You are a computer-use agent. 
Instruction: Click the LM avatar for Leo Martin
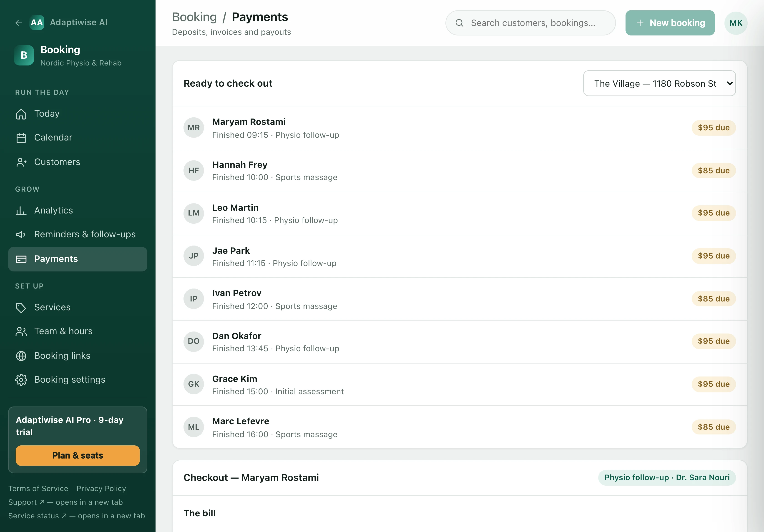tap(194, 213)
